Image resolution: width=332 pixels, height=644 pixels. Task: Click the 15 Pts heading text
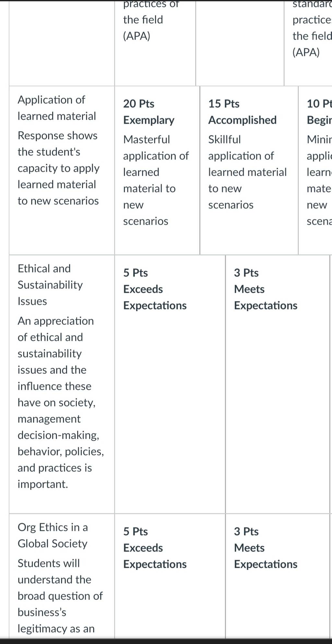(x=224, y=104)
